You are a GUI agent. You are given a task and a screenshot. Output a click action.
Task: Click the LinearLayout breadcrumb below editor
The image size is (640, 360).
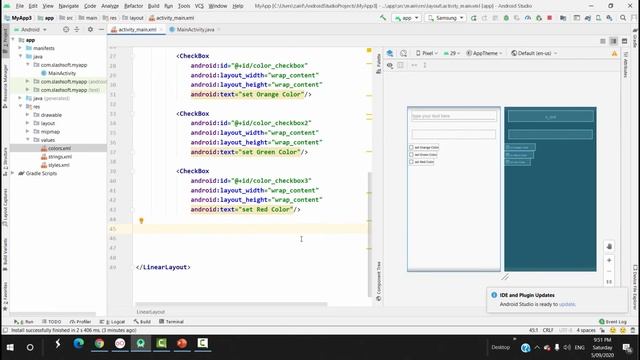coord(151,312)
